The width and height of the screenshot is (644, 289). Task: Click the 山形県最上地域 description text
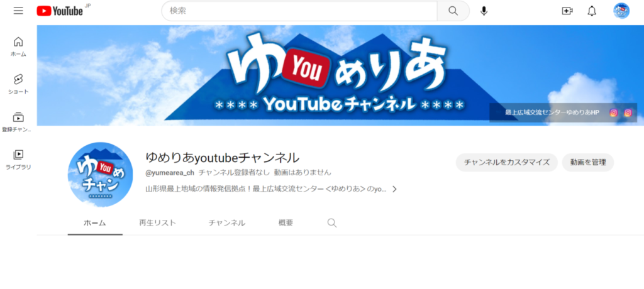[266, 189]
